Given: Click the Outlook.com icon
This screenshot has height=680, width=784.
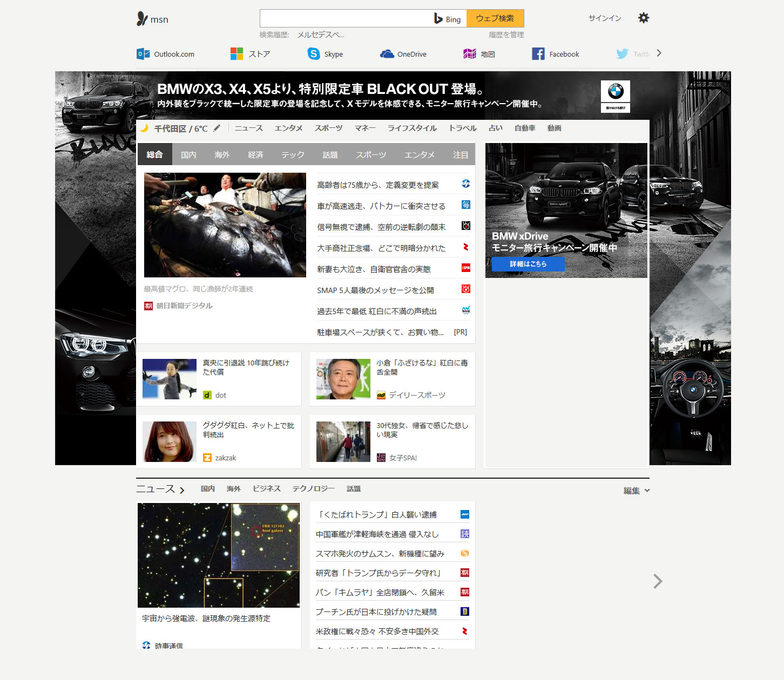Looking at the screenshot, I should click(x=143, y=54).
